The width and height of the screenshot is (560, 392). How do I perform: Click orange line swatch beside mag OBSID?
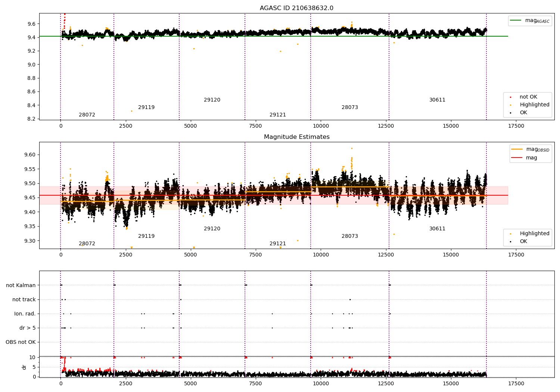point(517,149)
